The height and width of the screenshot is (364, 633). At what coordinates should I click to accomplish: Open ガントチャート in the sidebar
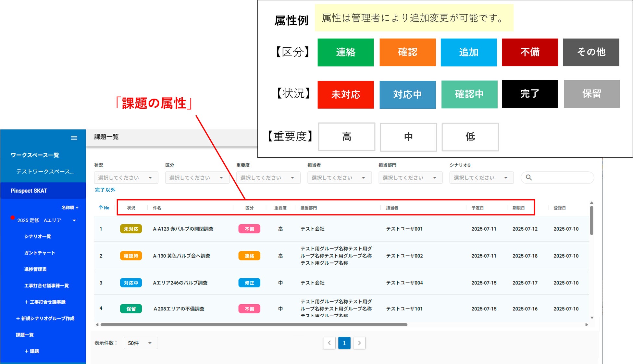pos(40,253)
